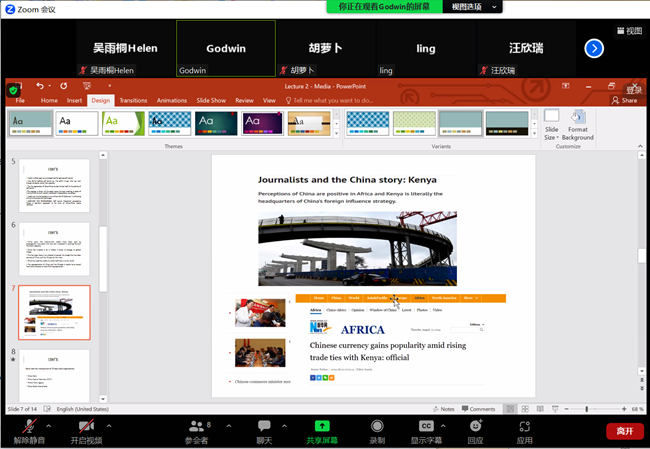Show next participants with blue arrow
This screenshot has height=449, width=650.
coord(594,48)
